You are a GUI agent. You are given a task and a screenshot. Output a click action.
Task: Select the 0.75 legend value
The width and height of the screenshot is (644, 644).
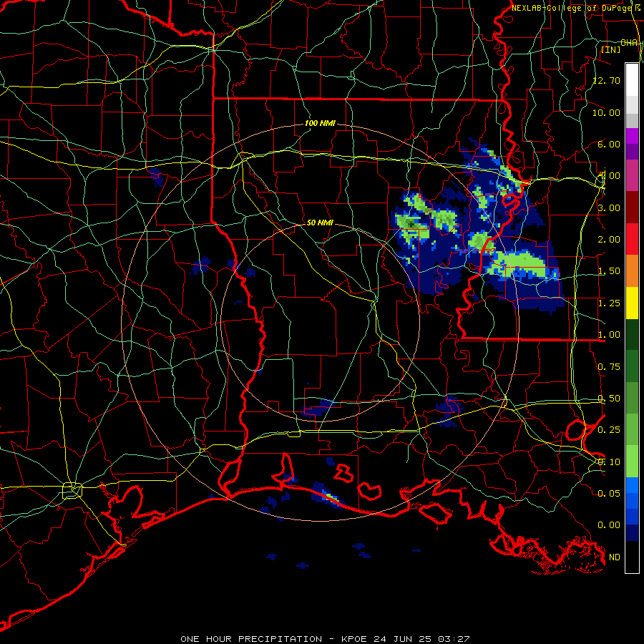tap(609, 367)
